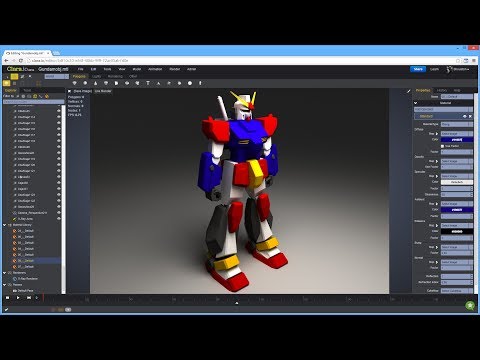The height and width of the screenshot is (360, 480).
Task: Select the Default Pass tree item
Action: click(x=26, y=291)
